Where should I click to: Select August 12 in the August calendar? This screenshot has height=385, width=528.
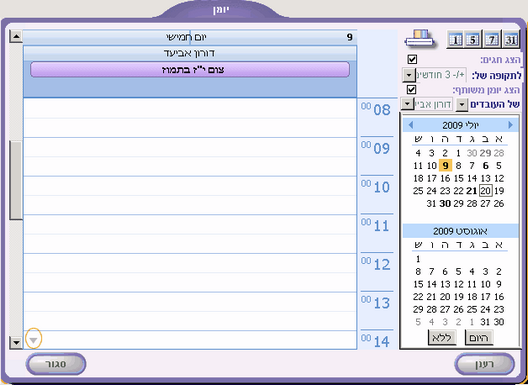pos(458,284)
